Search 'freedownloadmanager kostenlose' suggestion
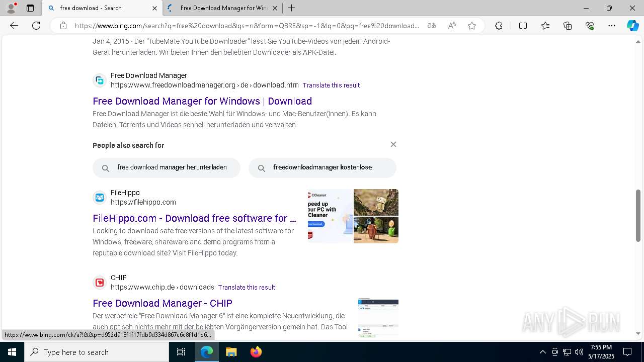644x362 pixels. point(323,167)
